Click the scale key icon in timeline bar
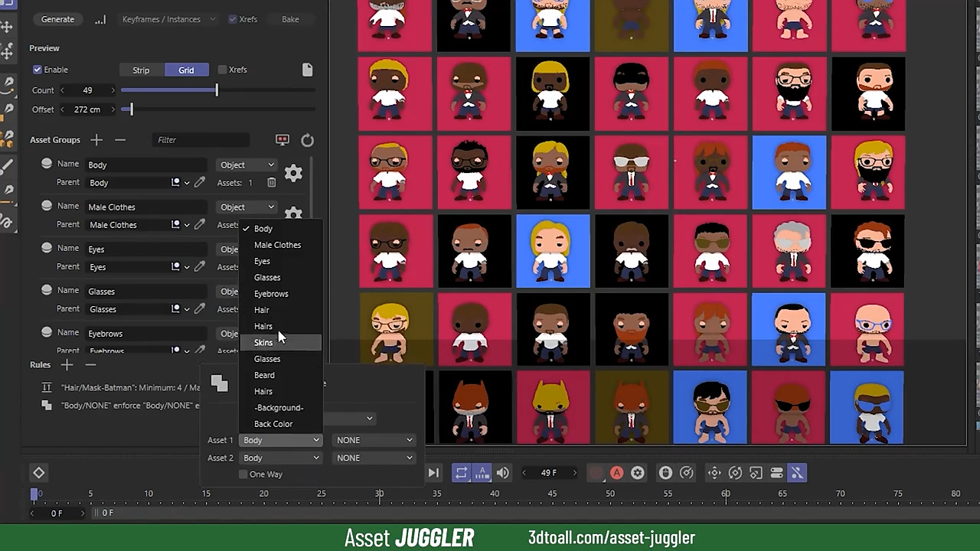 tap(756, 473)
